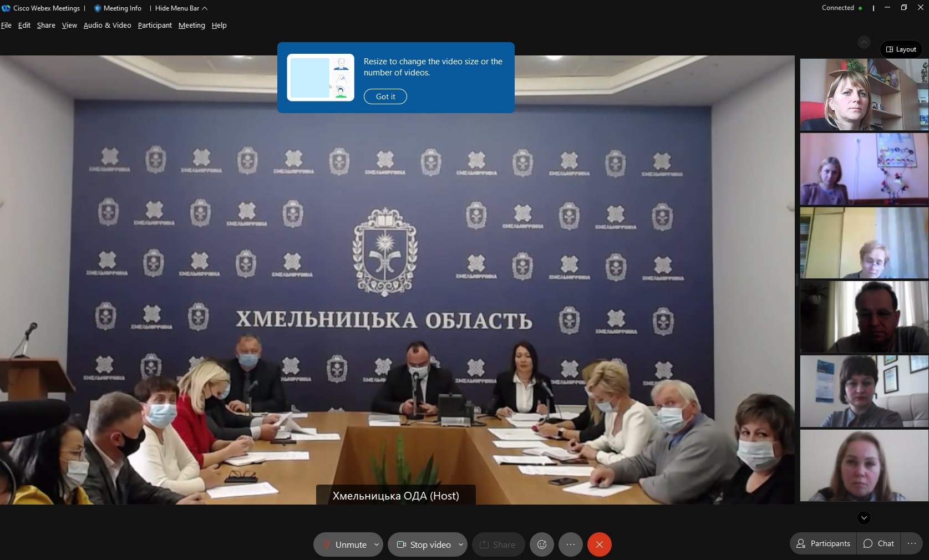Open the more options ellipsis button

pos(570,544)
